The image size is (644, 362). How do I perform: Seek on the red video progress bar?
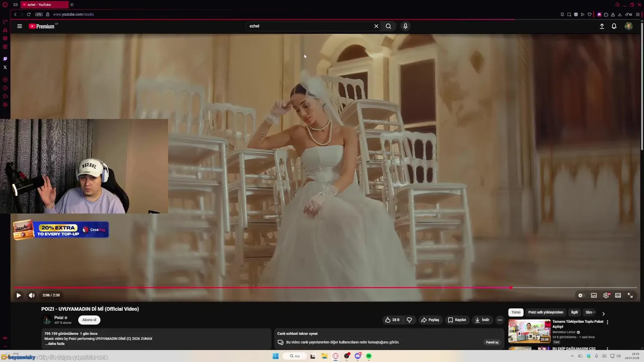click(x=324, y=288)
